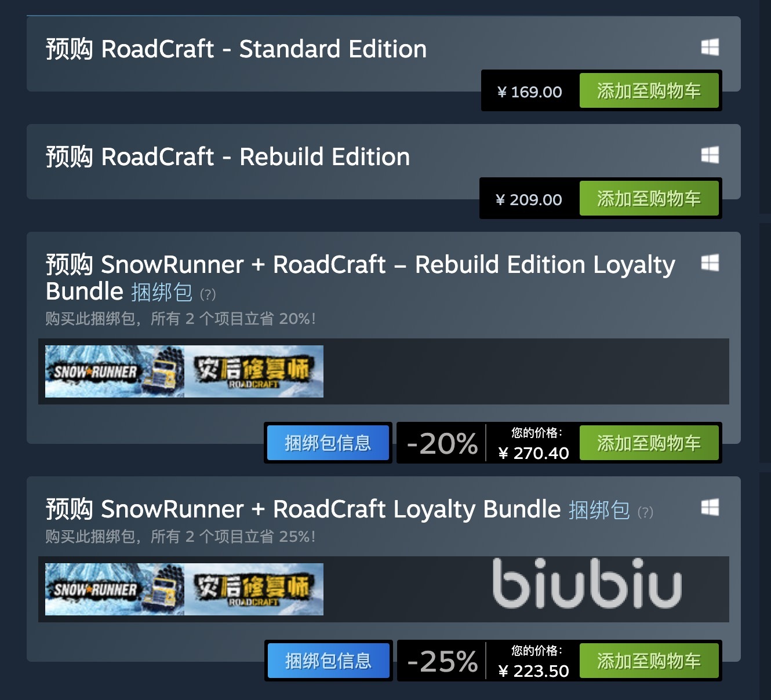Click 捆绑包 link after Rebuild Edition Loyalty Bundle
The height and width of the screenshot is (700, 771).
point(162,292)
